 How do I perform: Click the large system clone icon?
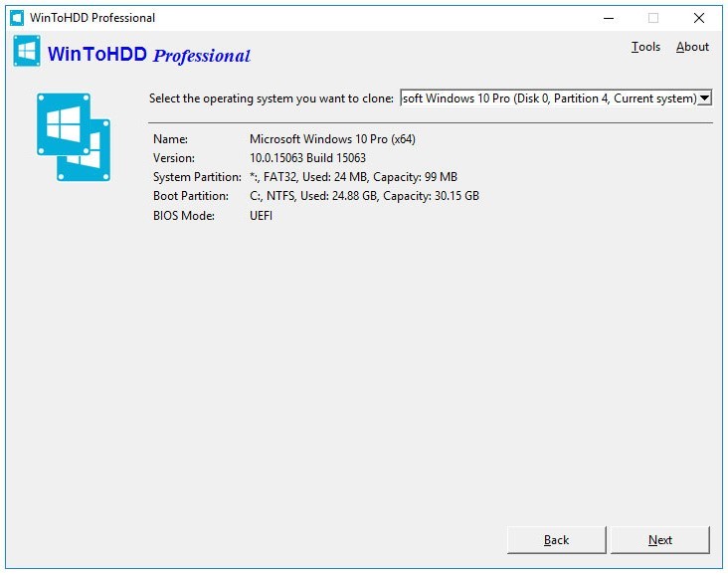pos(74,137)
